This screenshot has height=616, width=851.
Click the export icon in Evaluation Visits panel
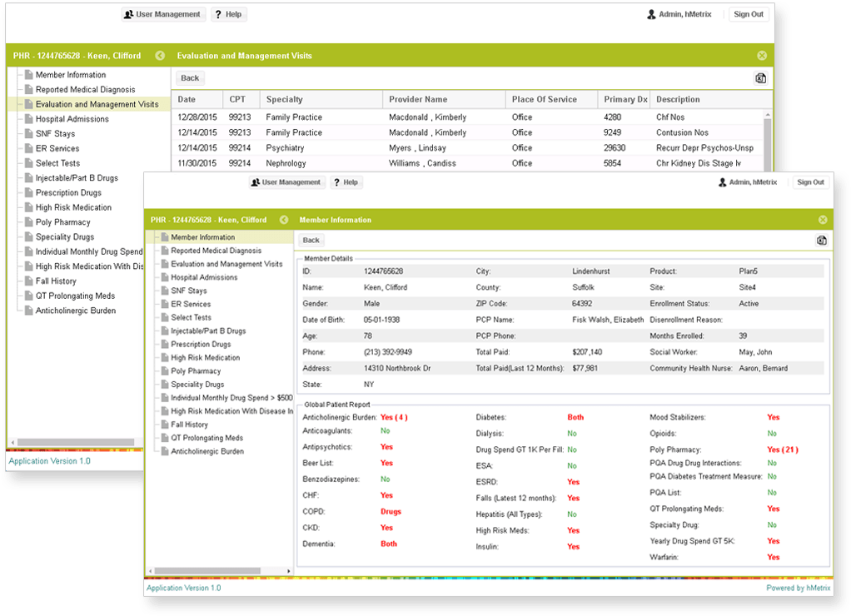[759, 78]
